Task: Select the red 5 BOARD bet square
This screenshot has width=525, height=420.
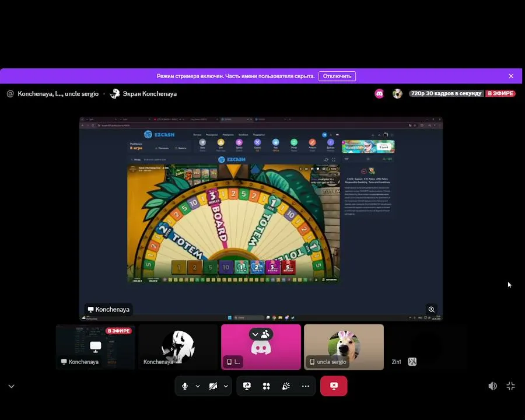Action: pyautogui.click(x=288, y=267)
